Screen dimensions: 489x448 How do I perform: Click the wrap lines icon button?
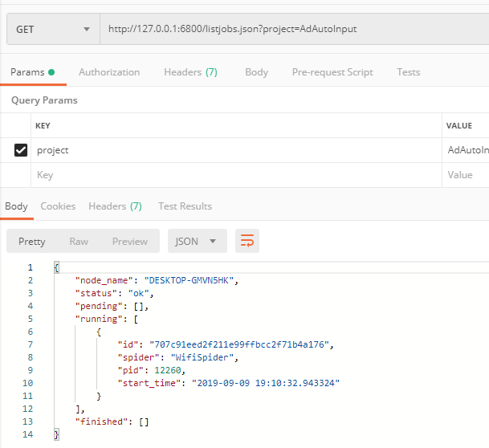[x=247, y=241]
